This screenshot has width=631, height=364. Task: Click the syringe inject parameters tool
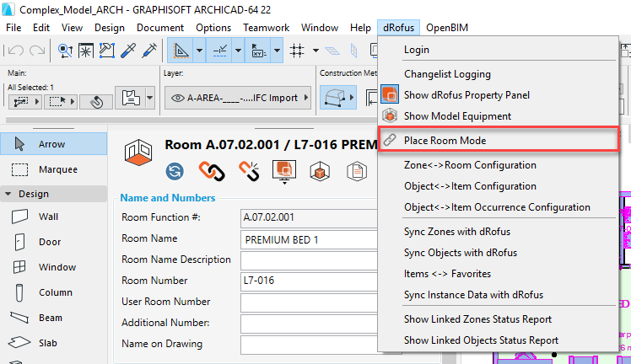coord(149,51)
